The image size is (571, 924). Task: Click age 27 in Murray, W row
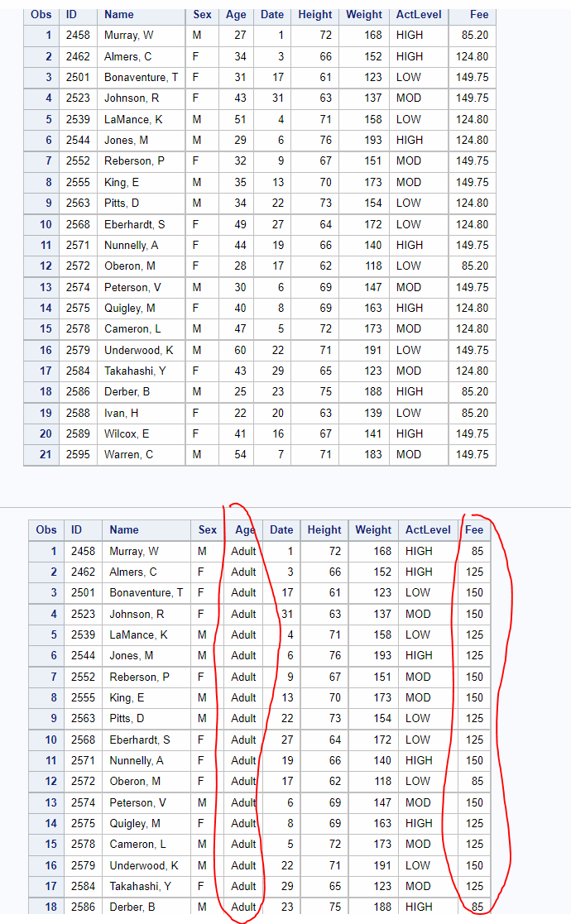coord(240,36)
